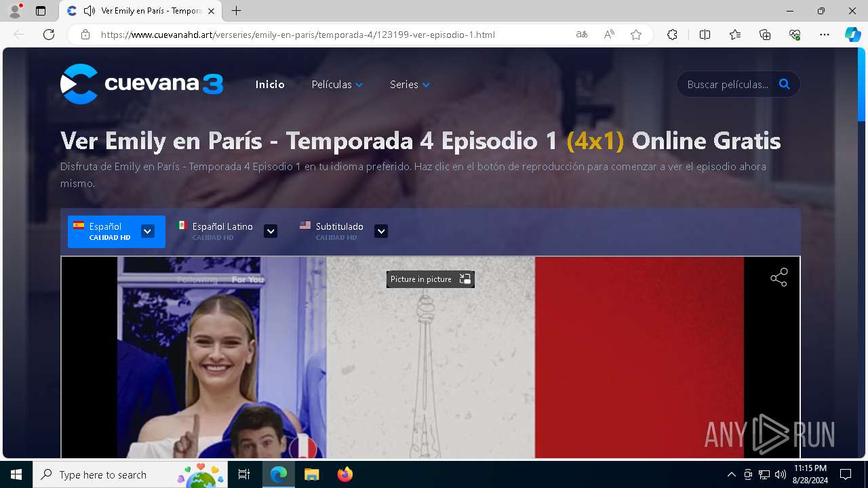Mute the tab audio speaker icon
Screen dimensions: 868x488
coord(89,11)
